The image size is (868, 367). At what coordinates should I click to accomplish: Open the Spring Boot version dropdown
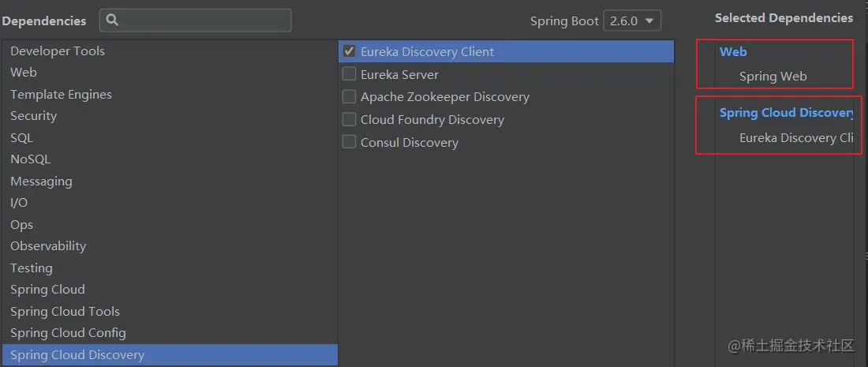[x=631, y=21]
